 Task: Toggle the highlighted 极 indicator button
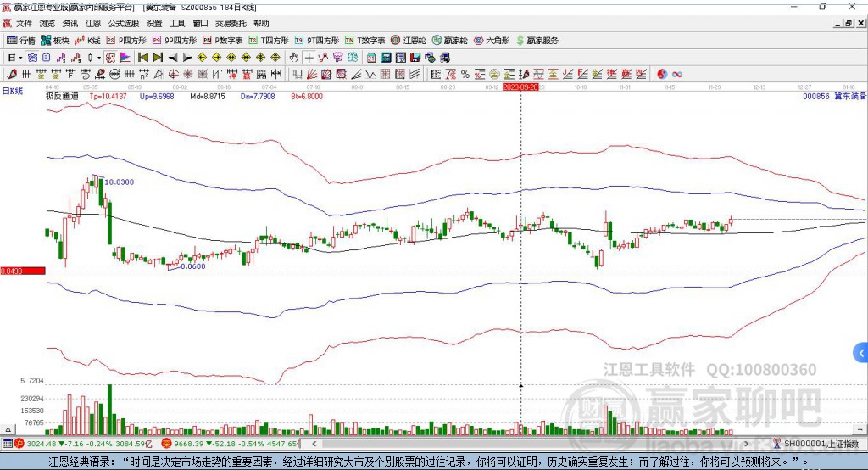110,57
